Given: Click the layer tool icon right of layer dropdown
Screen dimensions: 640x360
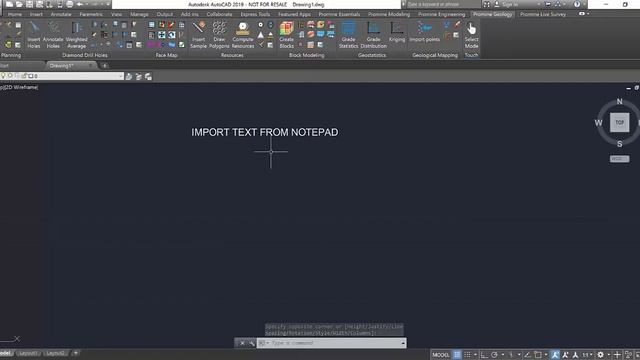Looking at the screenshot, I should point(129,76).
